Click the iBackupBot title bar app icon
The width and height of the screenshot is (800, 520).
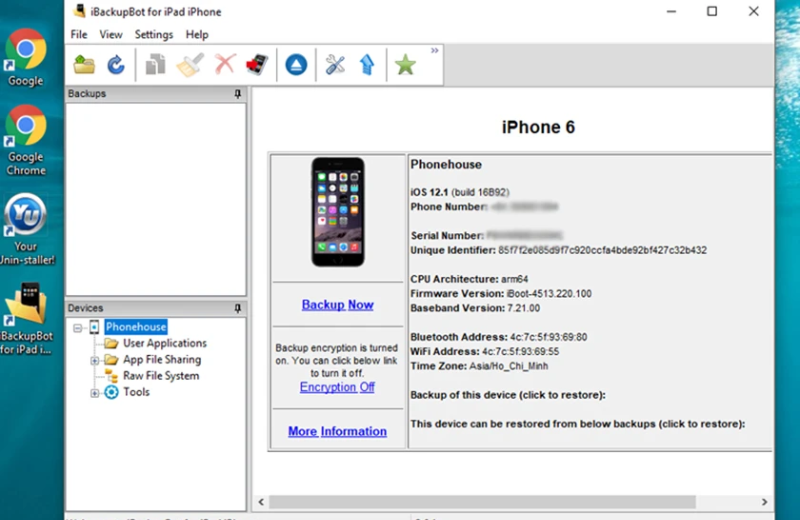79,11
